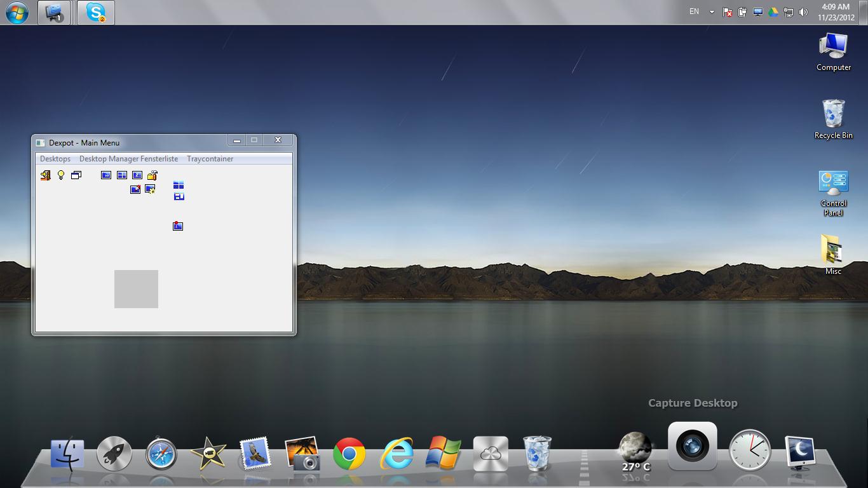Open the four-pane desktop manager icon
This screenshot has height=488, width=868.
(121, 175)
